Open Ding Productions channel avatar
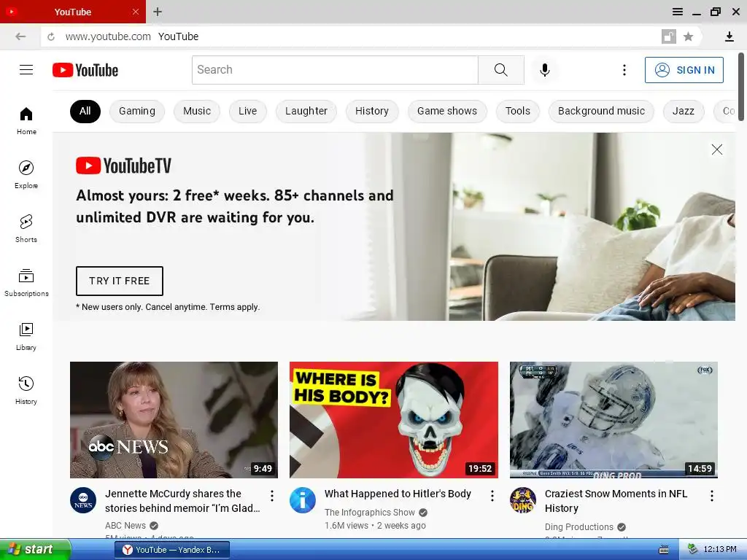This screenshot has height=560, width=747. [522, 500]
